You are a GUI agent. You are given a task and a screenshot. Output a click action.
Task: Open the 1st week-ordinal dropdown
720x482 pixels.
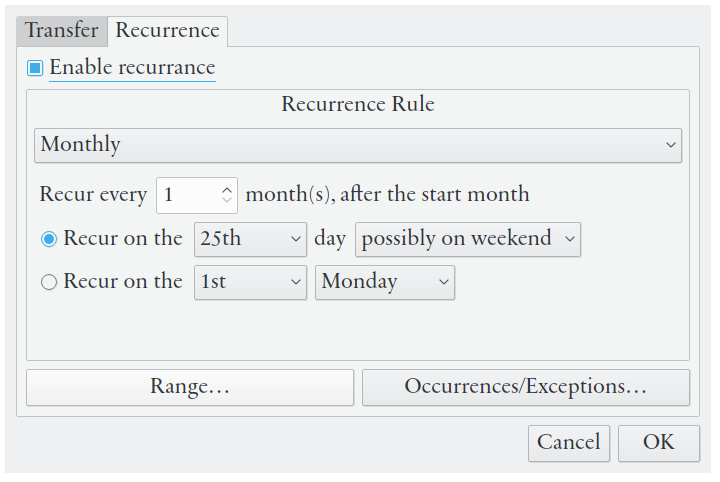pyautogui.click(x=250, y=283)
